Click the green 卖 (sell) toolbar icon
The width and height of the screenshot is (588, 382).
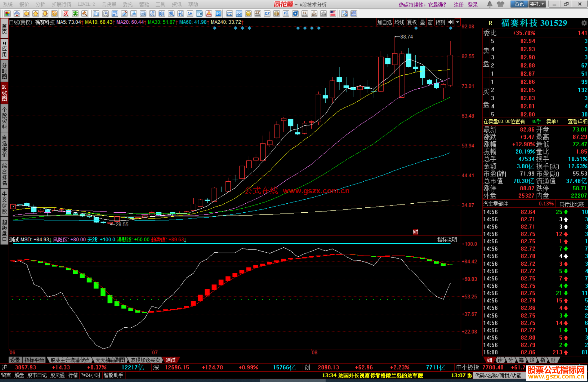pos(75,14)
